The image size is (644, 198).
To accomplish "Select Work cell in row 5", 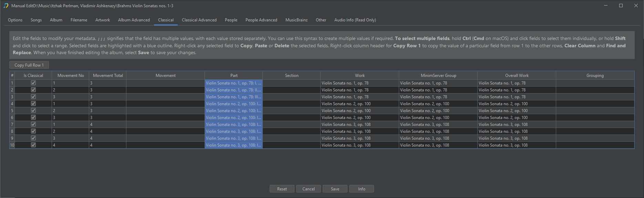I will [360, 110].
